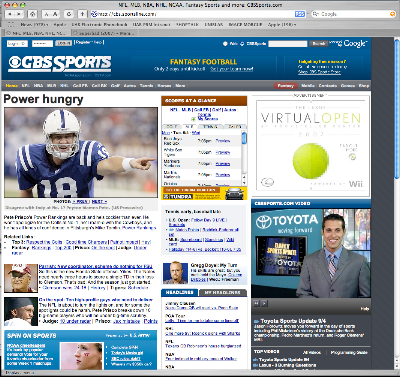Open the bookmarks library book icon
Screen dimensions: 400x377
coord(11,24)
